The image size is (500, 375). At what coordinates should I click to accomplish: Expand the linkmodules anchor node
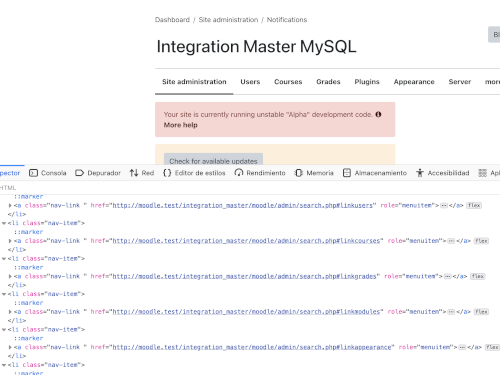pos(10,312)
